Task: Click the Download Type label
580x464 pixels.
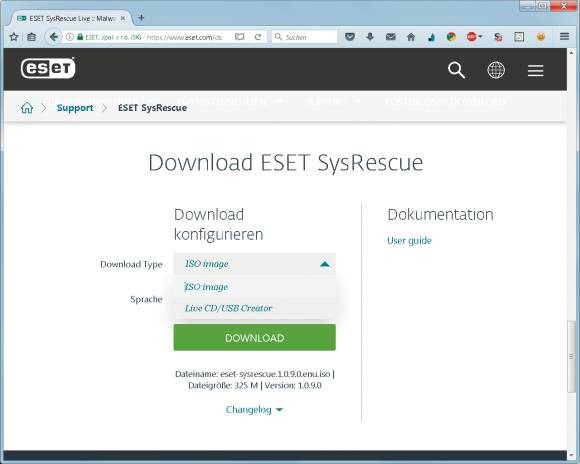Action: pos(131,264)
